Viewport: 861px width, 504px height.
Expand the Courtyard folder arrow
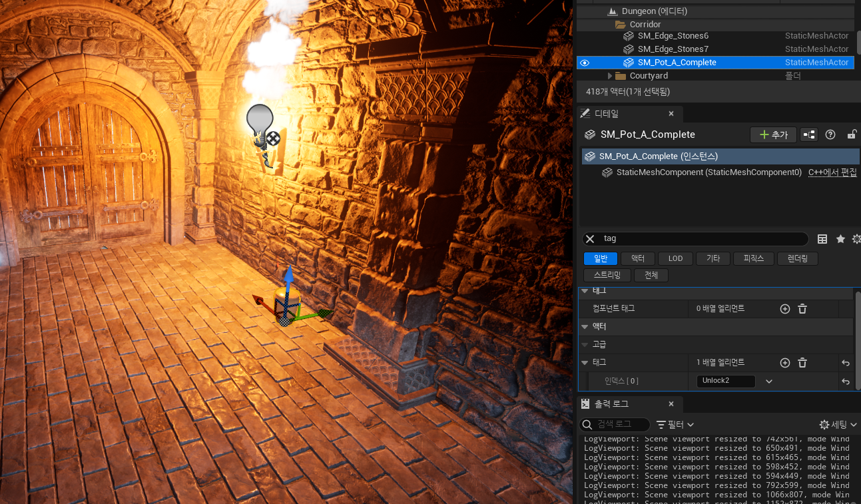point(609,76)
